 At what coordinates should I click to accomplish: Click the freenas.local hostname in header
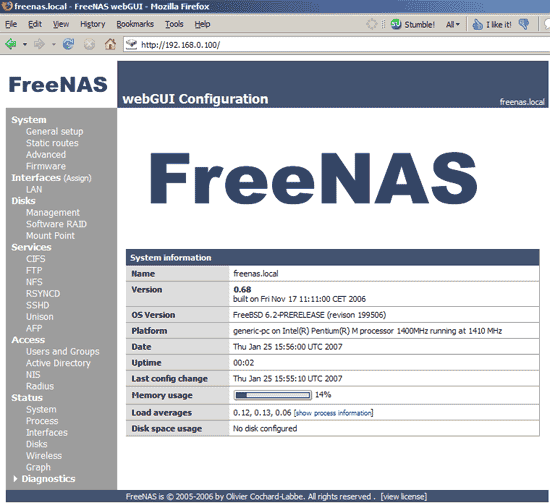[x=522, y=102]
